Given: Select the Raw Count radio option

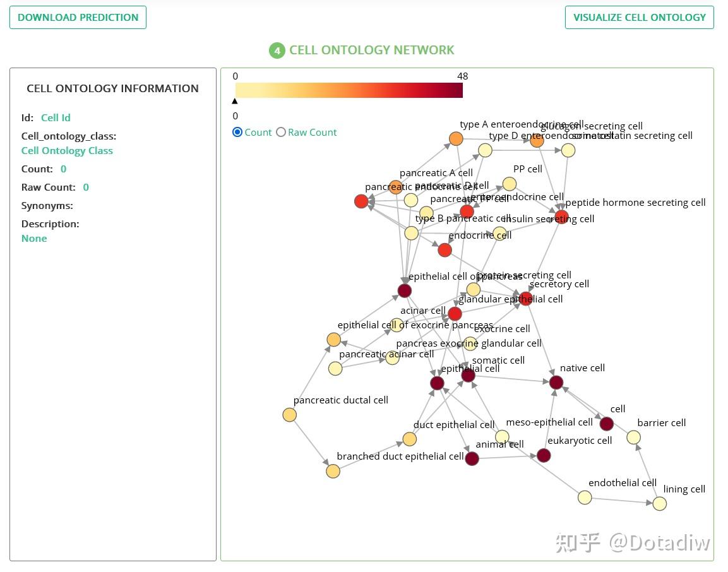Looking at the screenshot, I should [x=281, y=132].
